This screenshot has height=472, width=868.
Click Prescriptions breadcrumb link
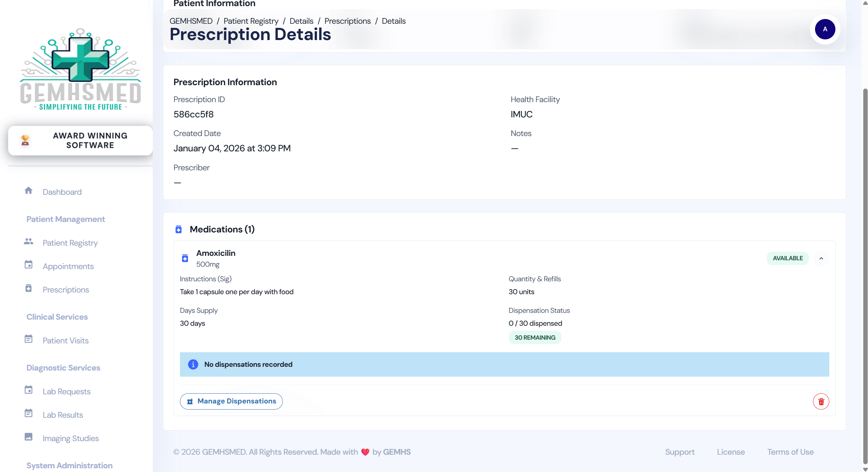[x=347, y=21]
